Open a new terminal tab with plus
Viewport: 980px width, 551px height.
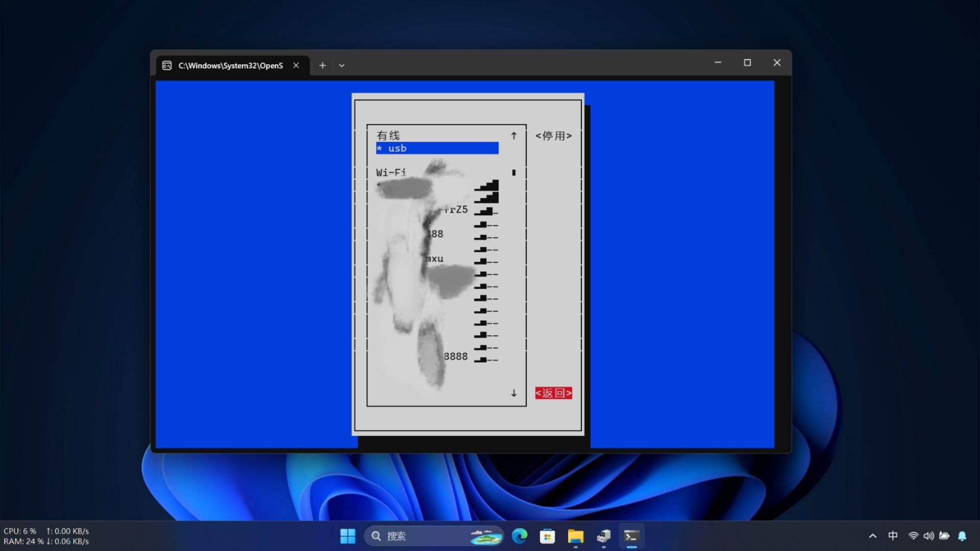point(322,65)
